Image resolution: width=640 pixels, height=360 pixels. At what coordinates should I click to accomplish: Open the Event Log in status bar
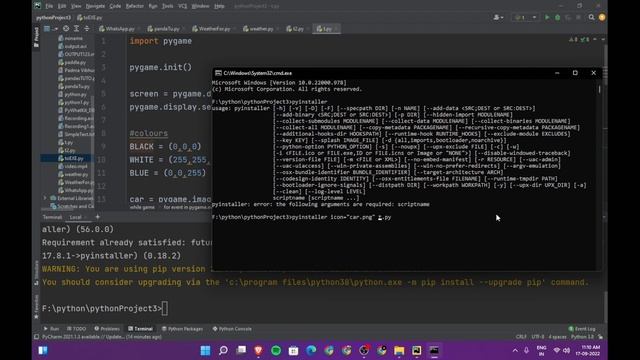582,329
